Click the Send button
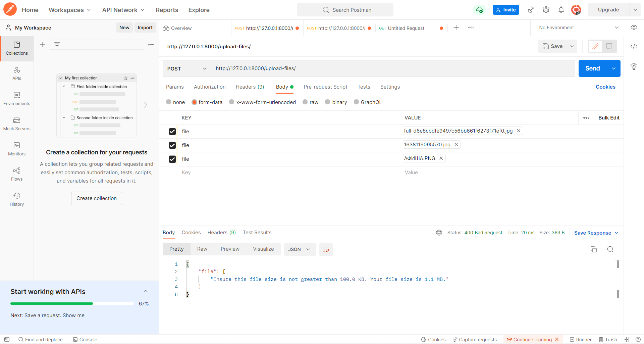The width and height of the screenshot is (644, 344). click(x=592, y=68)
